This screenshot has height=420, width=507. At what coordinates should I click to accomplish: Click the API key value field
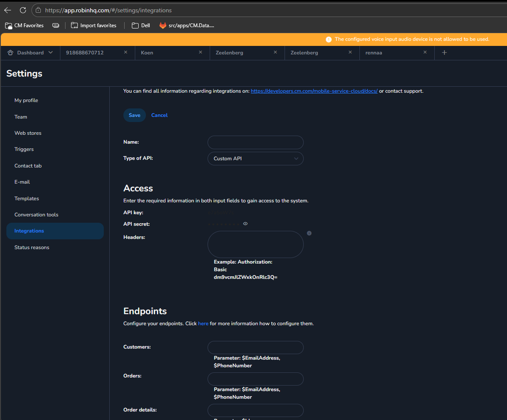[221, 213]
